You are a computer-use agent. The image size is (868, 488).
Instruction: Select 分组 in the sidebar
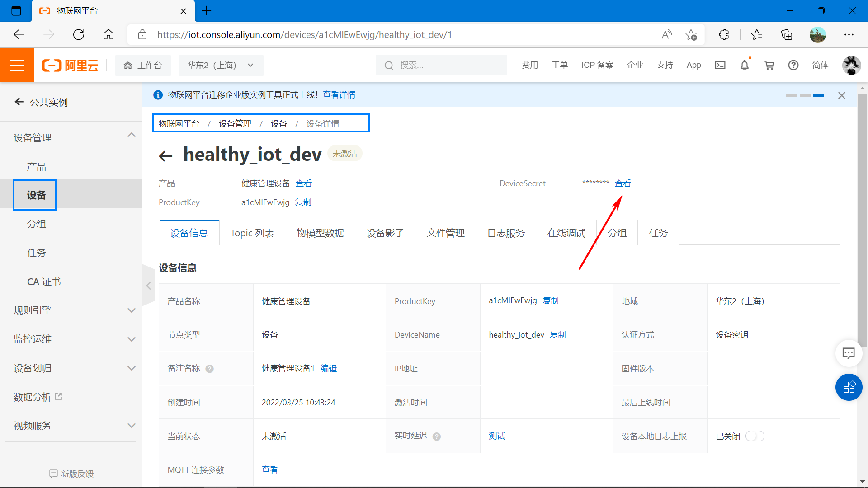pos(36,224)
